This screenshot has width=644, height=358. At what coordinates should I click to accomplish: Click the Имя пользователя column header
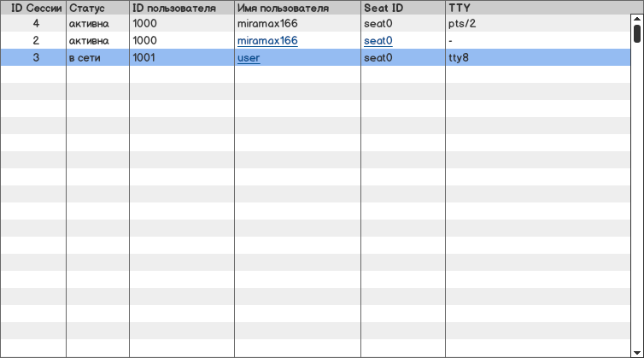pos(297,8)
